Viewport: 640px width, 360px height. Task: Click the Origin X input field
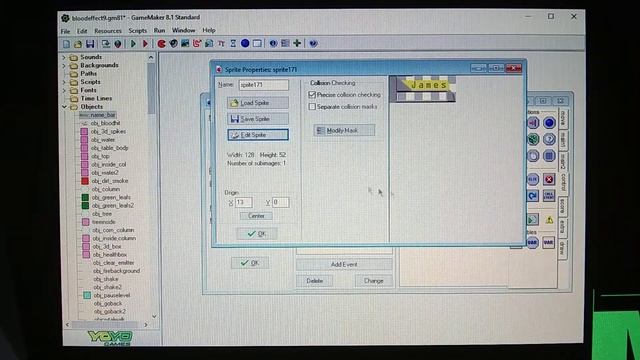coord(243,202)
